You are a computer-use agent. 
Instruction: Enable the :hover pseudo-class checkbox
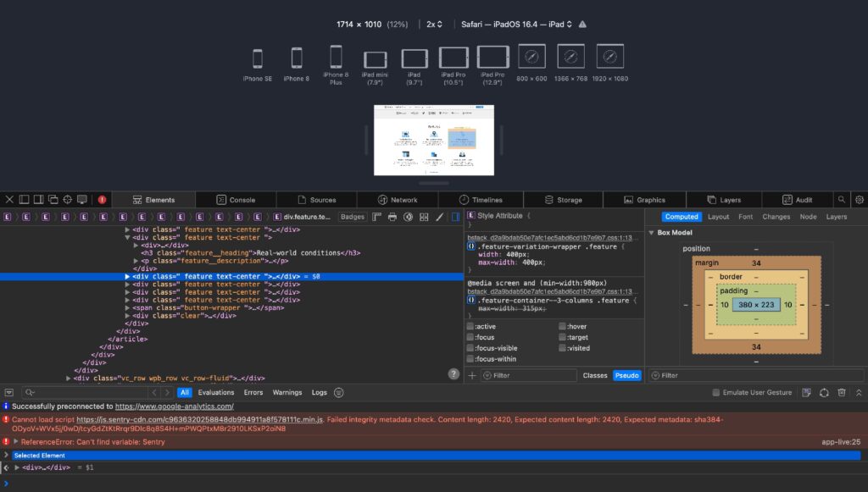click(x=560, y=326)
